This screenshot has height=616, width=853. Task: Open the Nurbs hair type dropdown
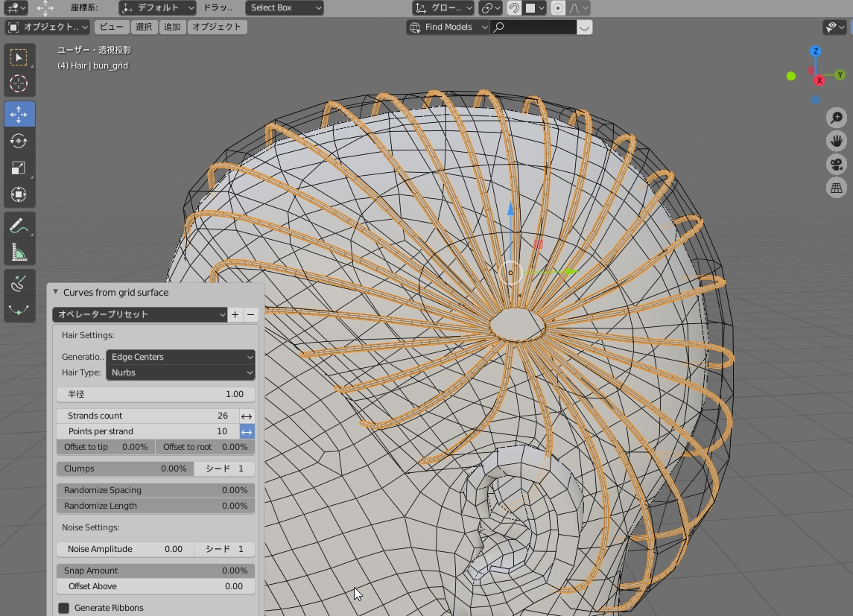point(180,372)
